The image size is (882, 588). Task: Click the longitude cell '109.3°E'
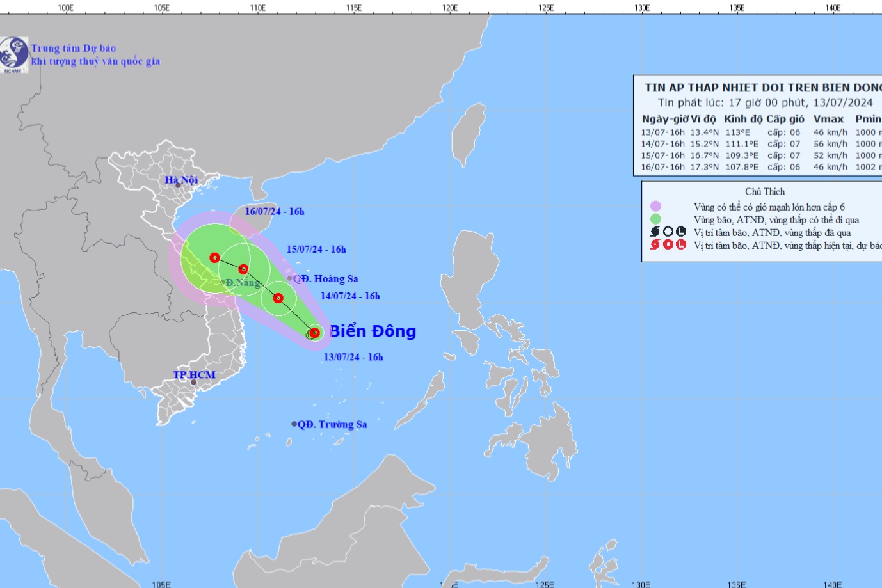742,155
